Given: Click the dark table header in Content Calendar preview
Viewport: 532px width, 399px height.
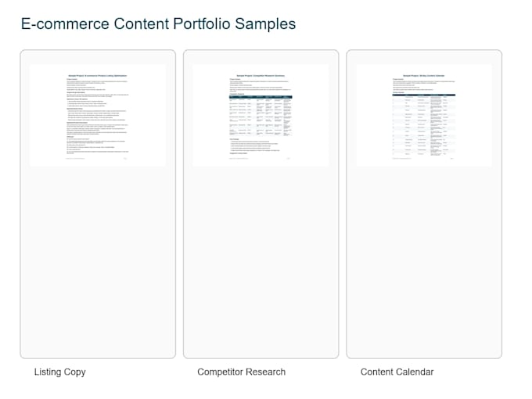Looking at the screenshot, I should [424, 95].
